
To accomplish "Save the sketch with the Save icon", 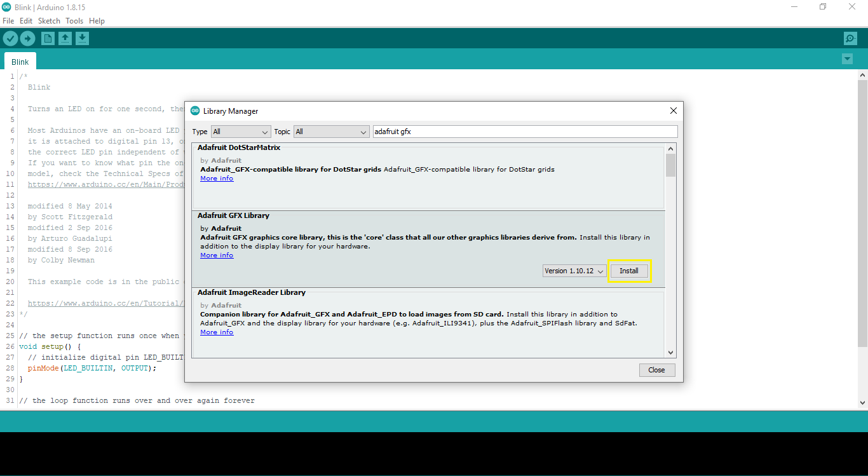I will click(x=82, y=39).
